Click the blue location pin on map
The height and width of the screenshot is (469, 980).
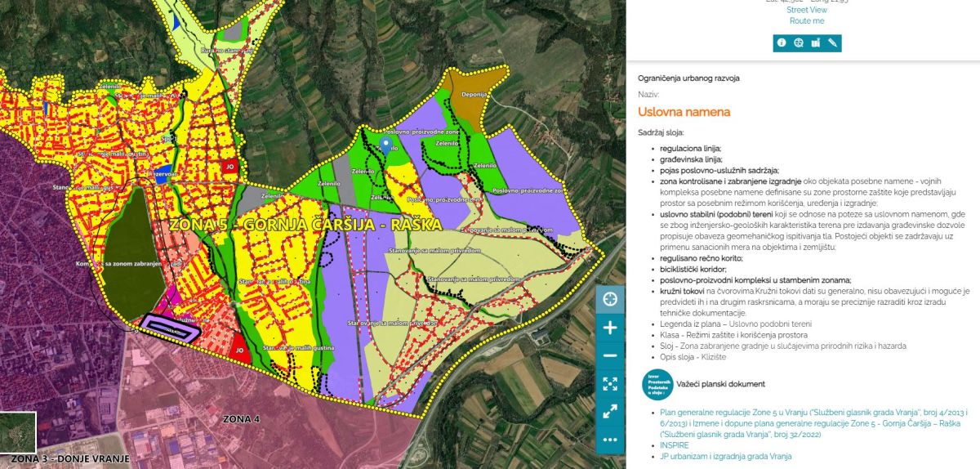tap(386, 145)
